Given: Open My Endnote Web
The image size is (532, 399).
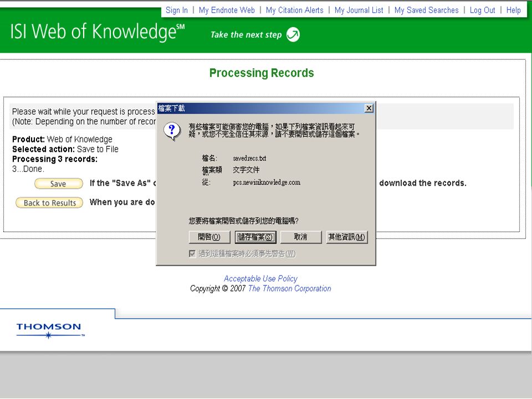Looking at the screenshot, I should pyautogui.click(x=227, y=10).
